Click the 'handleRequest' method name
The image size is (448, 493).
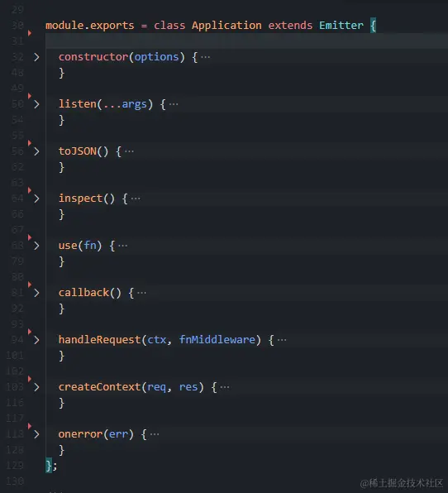[x=99, y=340]
